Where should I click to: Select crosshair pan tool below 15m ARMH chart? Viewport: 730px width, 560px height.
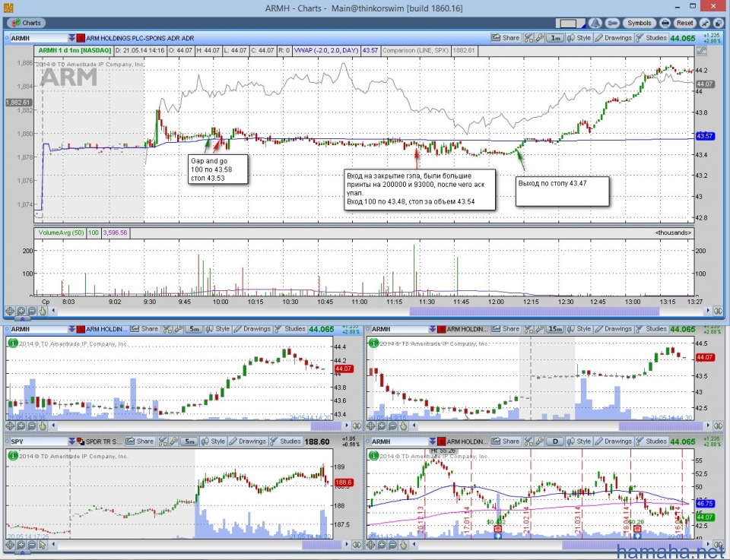pyautogui.click(x=370, y=426)
